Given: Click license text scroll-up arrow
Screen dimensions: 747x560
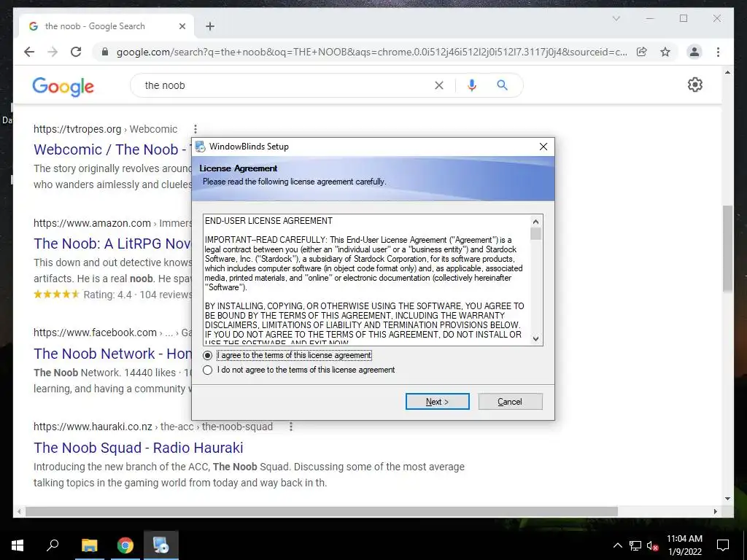Looking at the screenshot, I should click(536, 222).
